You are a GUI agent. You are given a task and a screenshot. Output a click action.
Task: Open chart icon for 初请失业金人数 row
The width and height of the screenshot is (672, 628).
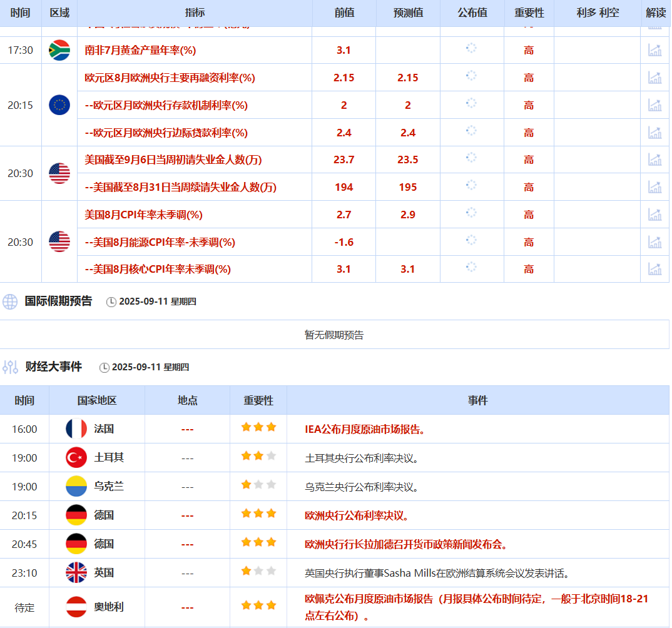click(x=654, y=160)
